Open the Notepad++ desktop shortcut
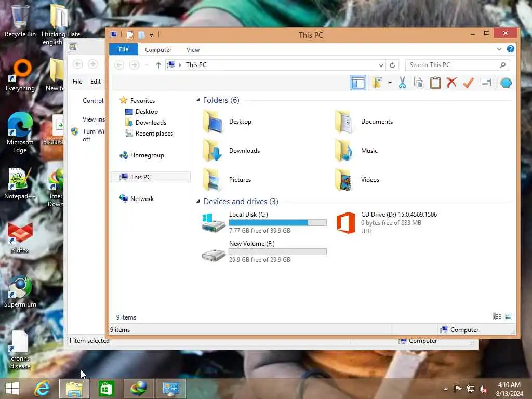Image resolution: width=532 pixels, height=399 pixels. coord(20,183)
